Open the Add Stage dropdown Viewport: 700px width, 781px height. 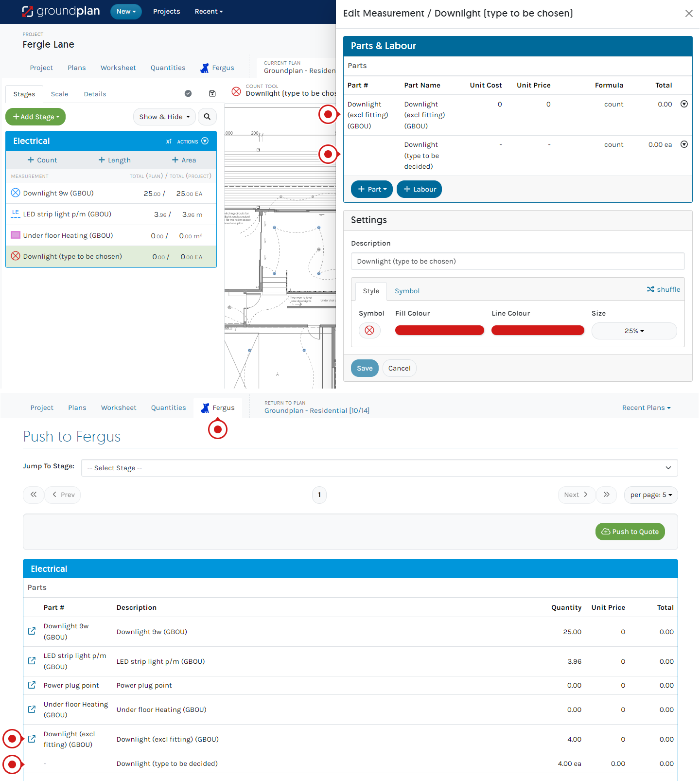(x=35, y=117)
